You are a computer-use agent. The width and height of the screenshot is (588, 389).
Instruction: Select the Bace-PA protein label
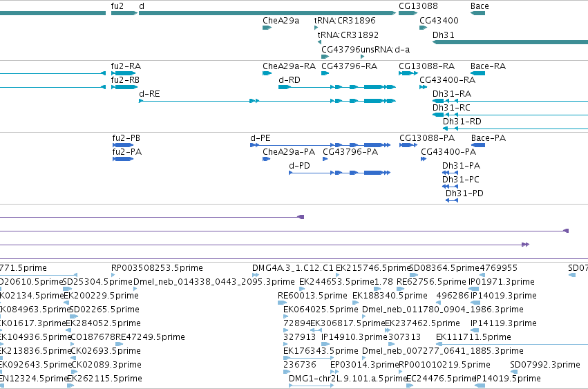coord(489,138)
